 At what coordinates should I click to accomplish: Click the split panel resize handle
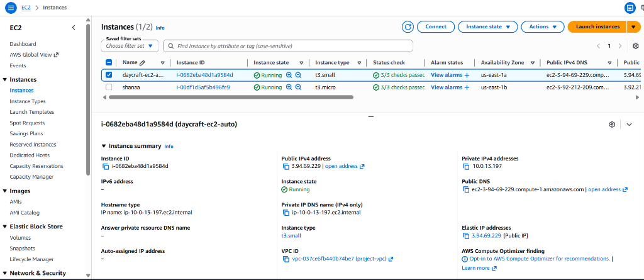point(371,117)
